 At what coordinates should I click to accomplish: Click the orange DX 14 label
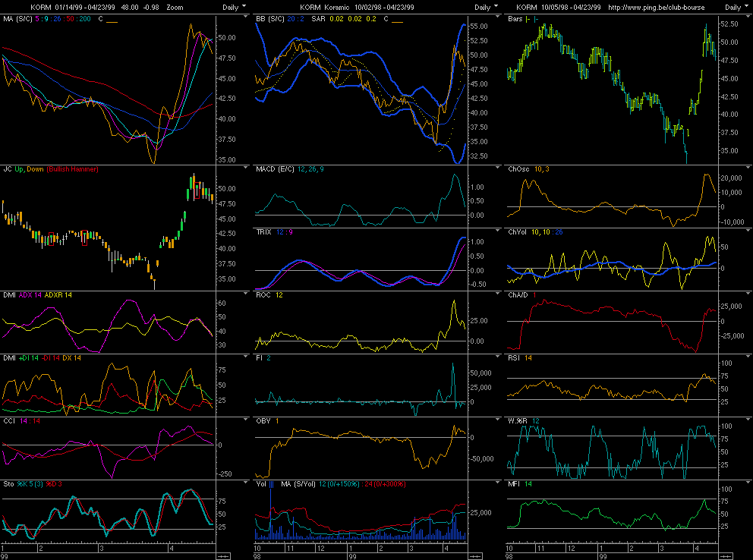71,358
